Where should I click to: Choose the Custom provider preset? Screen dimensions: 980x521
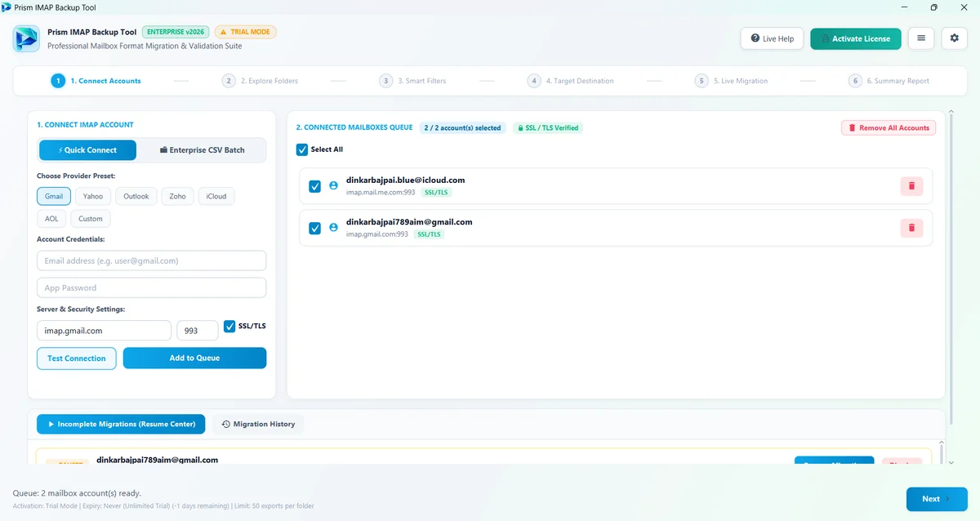91,219
